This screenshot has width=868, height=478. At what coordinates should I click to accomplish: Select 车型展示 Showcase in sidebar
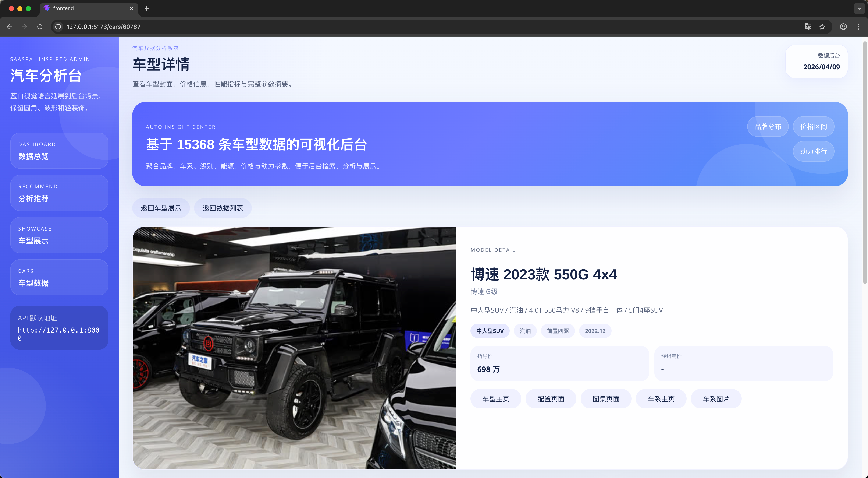click(x=59, y=235)
